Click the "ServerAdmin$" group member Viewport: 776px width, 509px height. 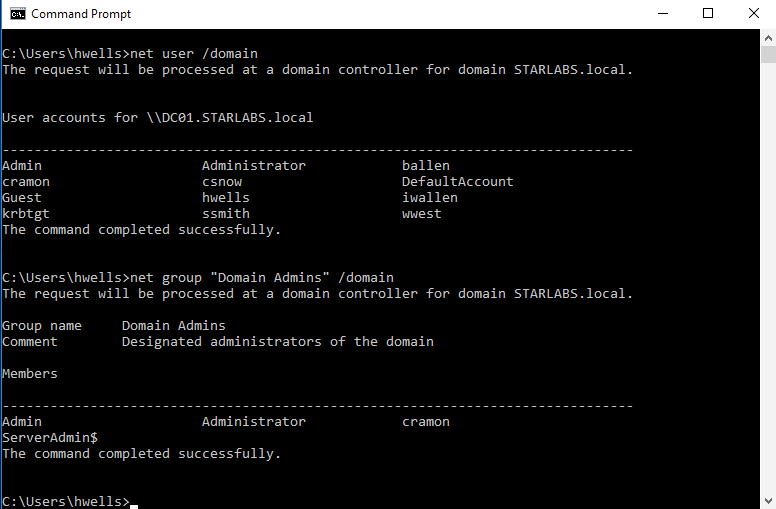pyautogui.click(x=50, y=437)
